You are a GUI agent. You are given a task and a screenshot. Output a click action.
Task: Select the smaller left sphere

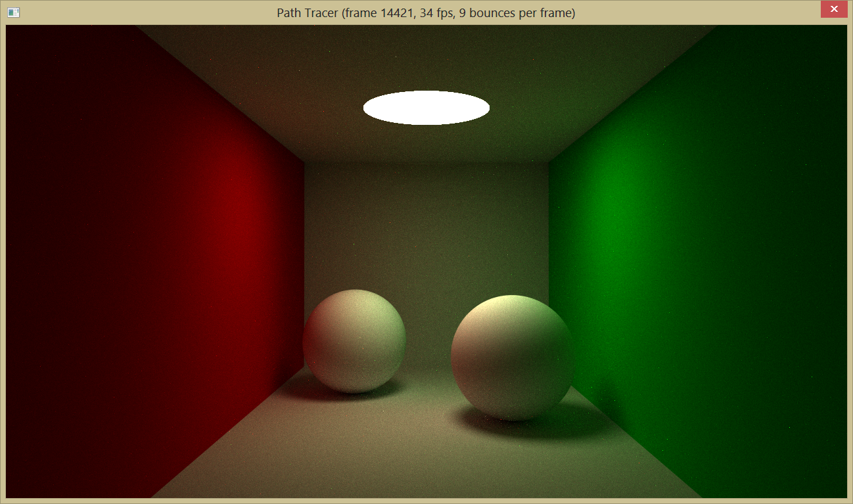pos(354,341)
